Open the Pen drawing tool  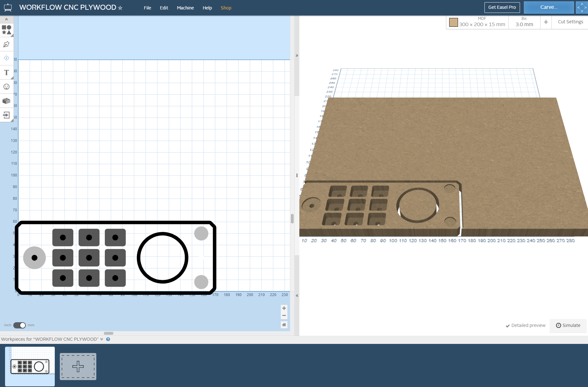pos(6,44)
